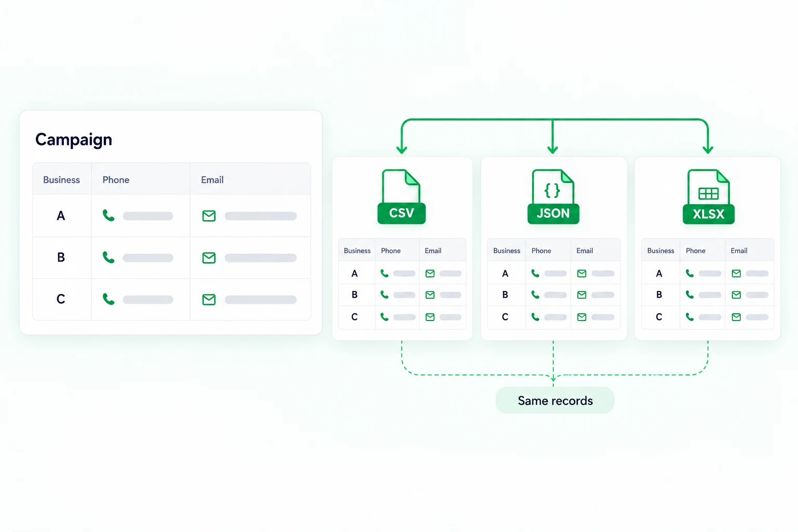Image resolution: width=798 pixels, height=532 pixels.
Task: Click the "Campaign" card heading
Action: point(74,140)
